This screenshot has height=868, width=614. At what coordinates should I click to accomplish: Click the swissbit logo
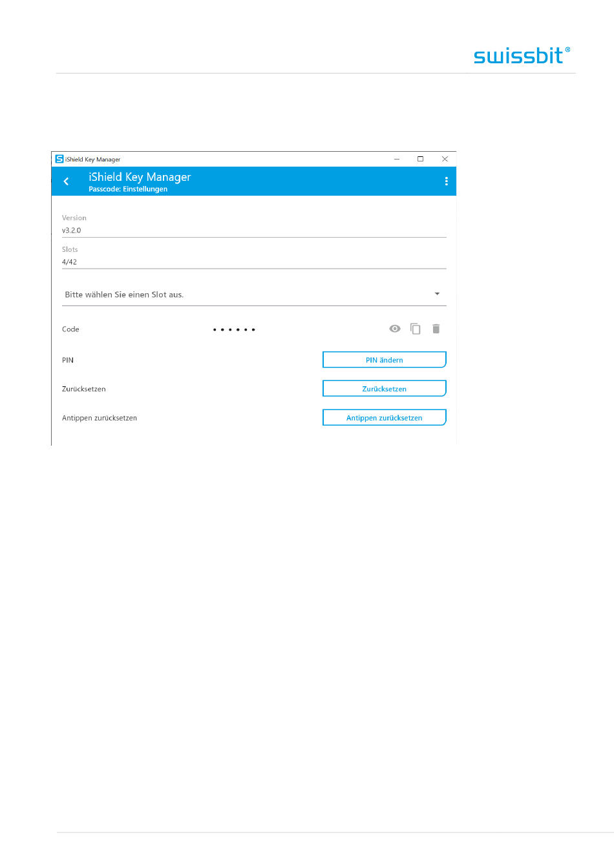click(522, 56)
